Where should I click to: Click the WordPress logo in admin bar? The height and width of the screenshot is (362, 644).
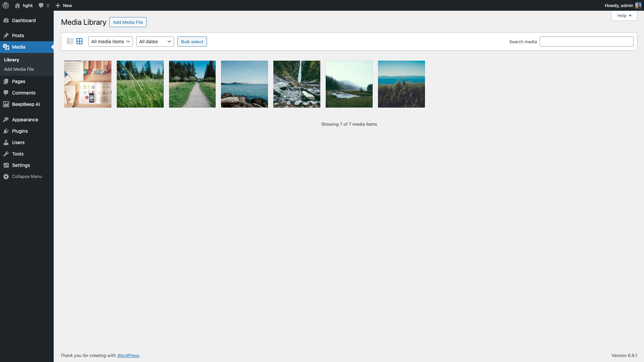click(5, 5)
